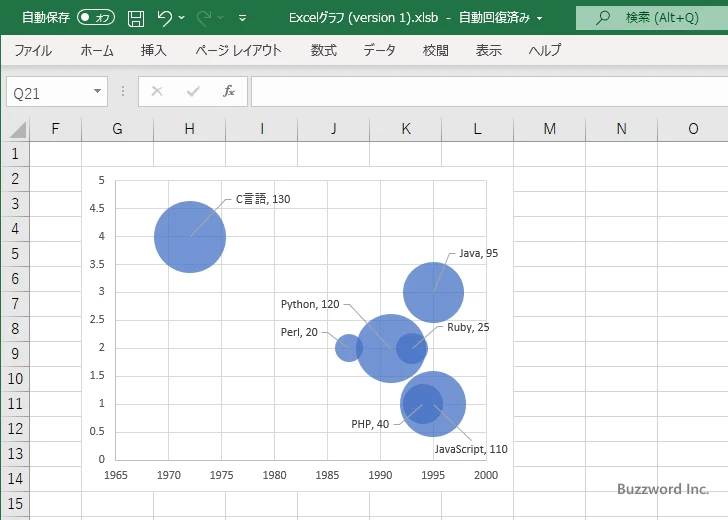The image size is (728, 520).
Task: Toggle the 自動保存 AutoSave switch
Action: click(96, 18)
